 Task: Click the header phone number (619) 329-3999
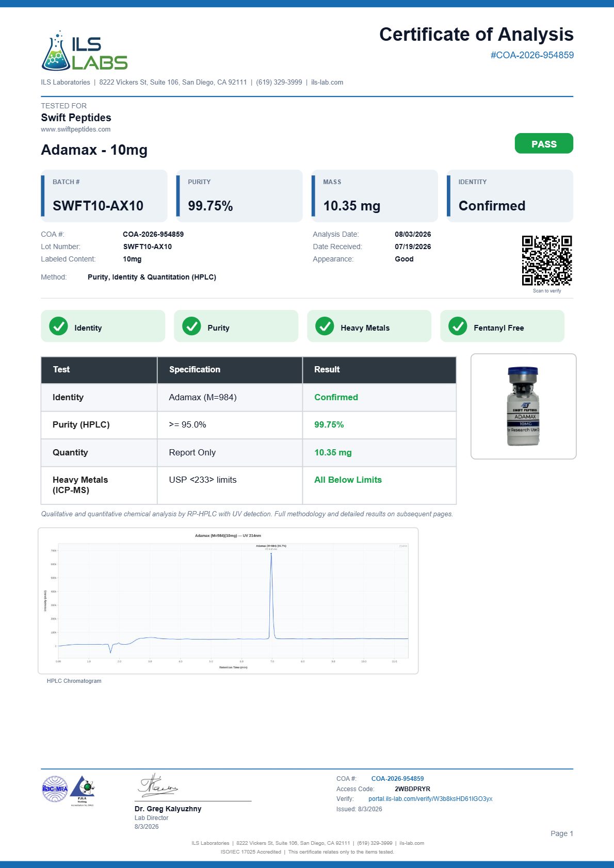pyautogui.click(x=279, y=83)
